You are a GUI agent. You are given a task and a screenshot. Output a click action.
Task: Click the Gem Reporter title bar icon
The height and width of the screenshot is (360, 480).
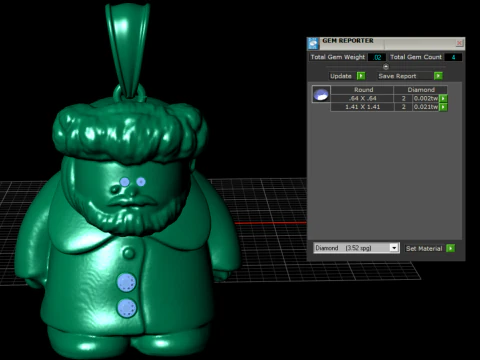(313, 43)
